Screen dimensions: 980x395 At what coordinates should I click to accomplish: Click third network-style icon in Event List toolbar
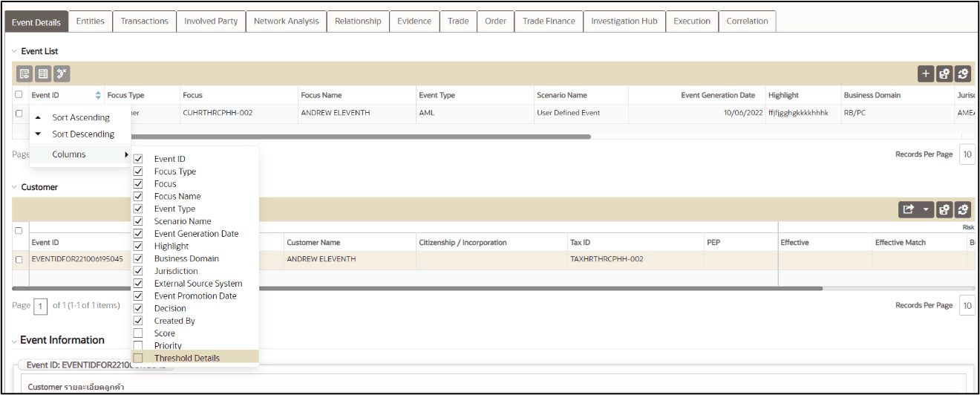coord(62,74)
